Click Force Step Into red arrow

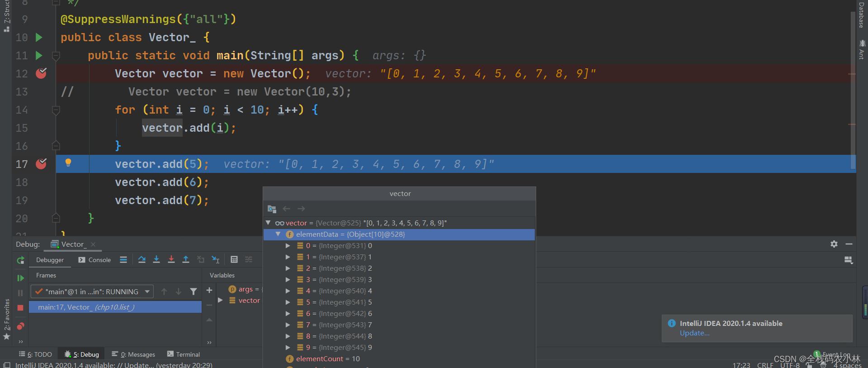pyautogui.click(x=171, y=259)
